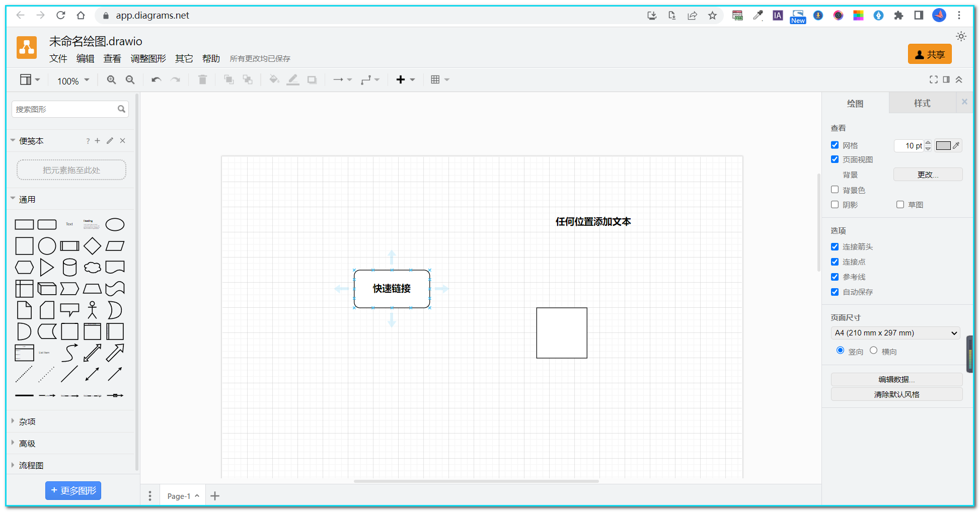Open the 调整图形 menu

click(148, 58)
